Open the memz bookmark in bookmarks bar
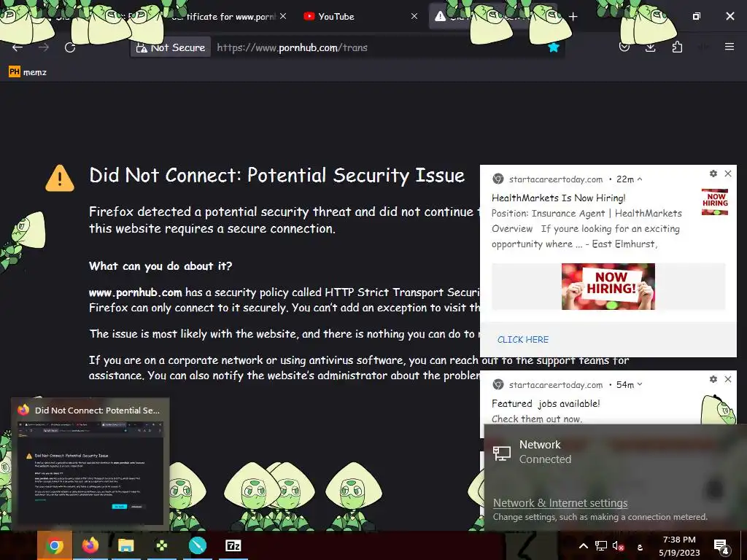The width and height of the screenshot is (747, 560). (x=28, y=72)
